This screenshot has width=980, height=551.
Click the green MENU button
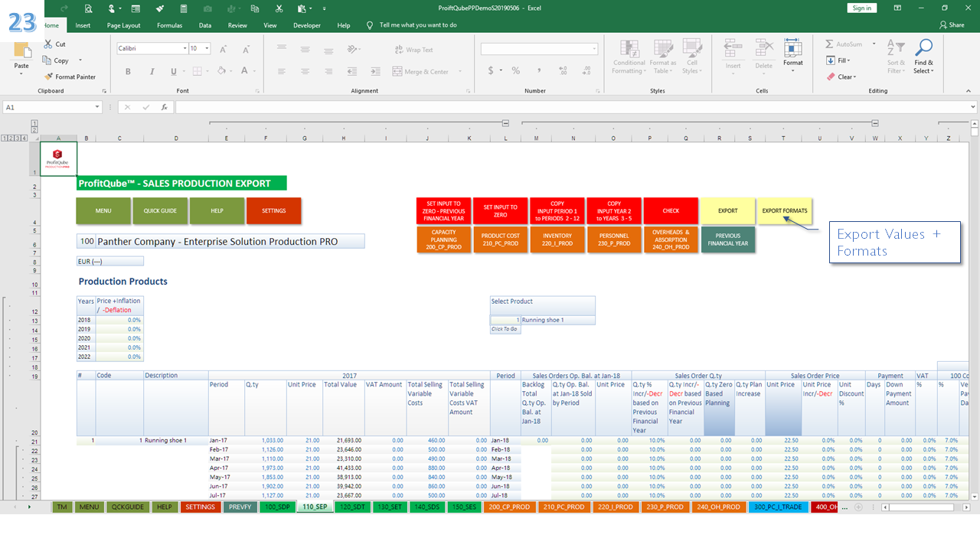click(x=103, y=210)
